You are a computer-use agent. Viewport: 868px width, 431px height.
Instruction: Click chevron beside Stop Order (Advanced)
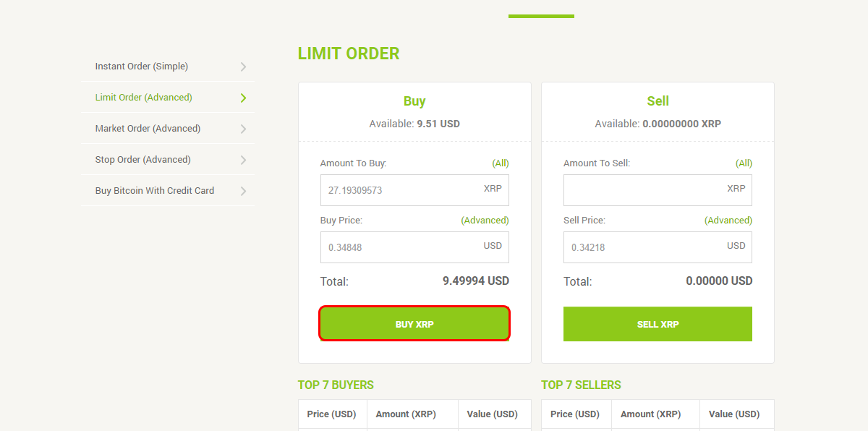tap(244, 160)
